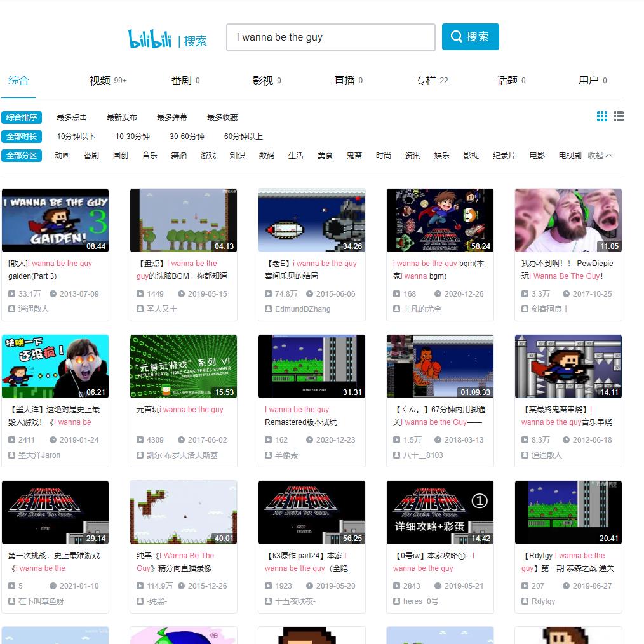Filter category to 时尚
This screenshot has height=644, width=644.
[384, 156]
